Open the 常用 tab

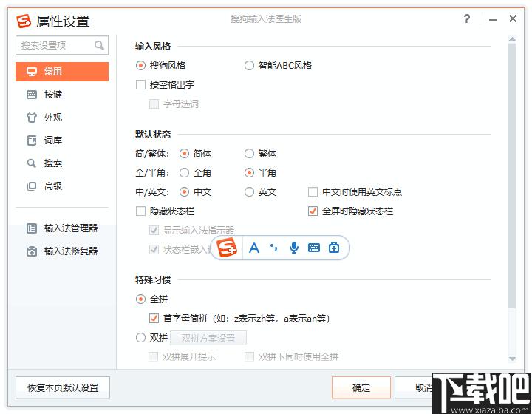coord(62,72)
